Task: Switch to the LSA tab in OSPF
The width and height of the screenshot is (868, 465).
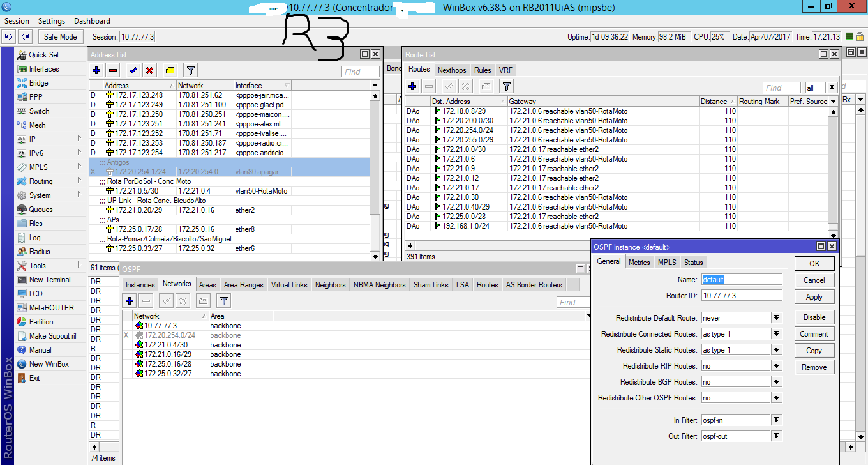Action: (x=462, y=285)
